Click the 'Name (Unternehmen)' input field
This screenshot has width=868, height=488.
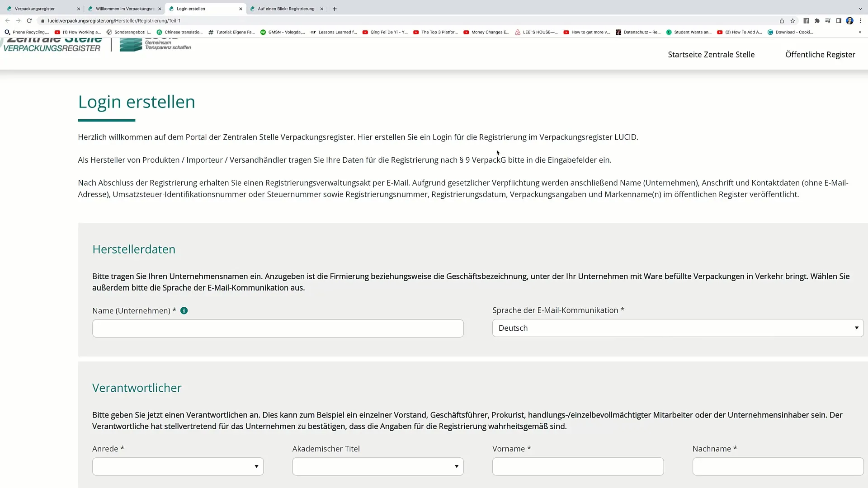pos(278,328)
